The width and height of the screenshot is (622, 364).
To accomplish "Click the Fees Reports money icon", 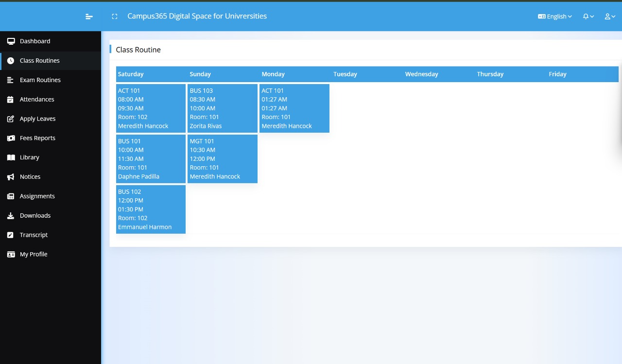I will (x=11, y=139).
